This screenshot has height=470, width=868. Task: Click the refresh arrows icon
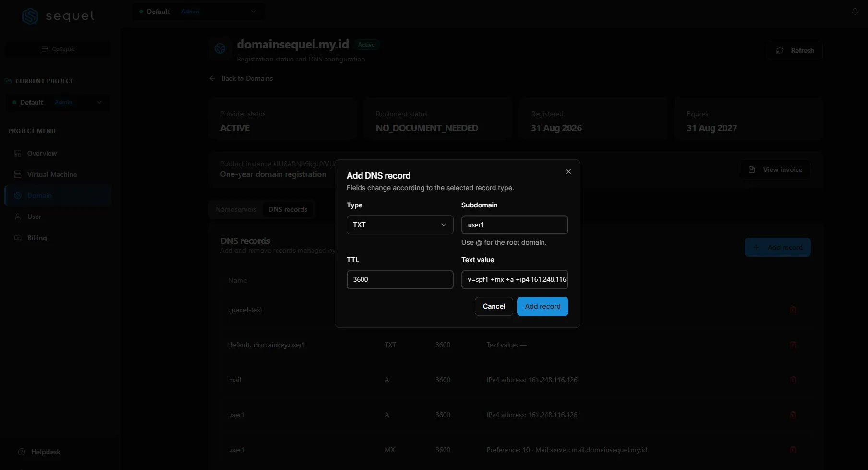coord(780,50)
